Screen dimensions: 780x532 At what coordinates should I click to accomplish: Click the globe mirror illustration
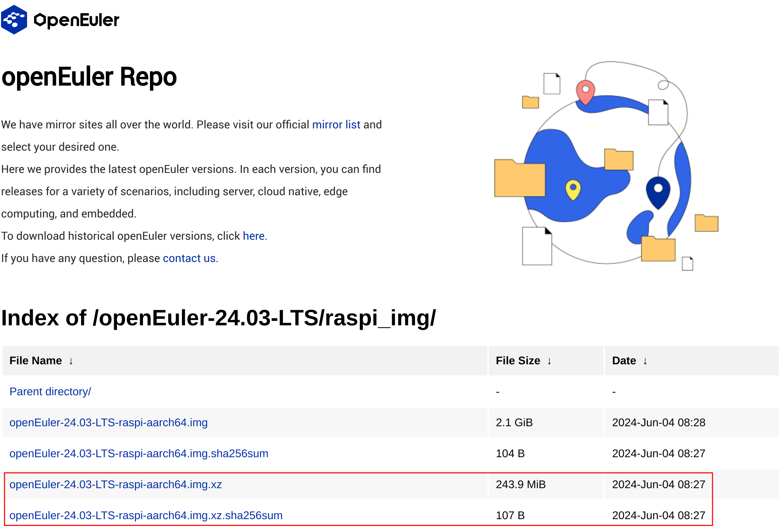tap(606, 166)
